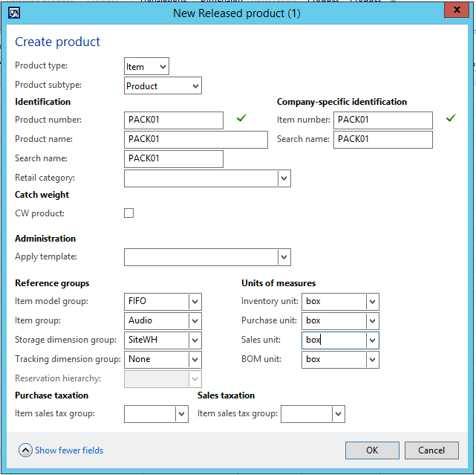Screen dimensions: 476x475
Task: Click the company-specific Search name field
Action: (382, 140)
